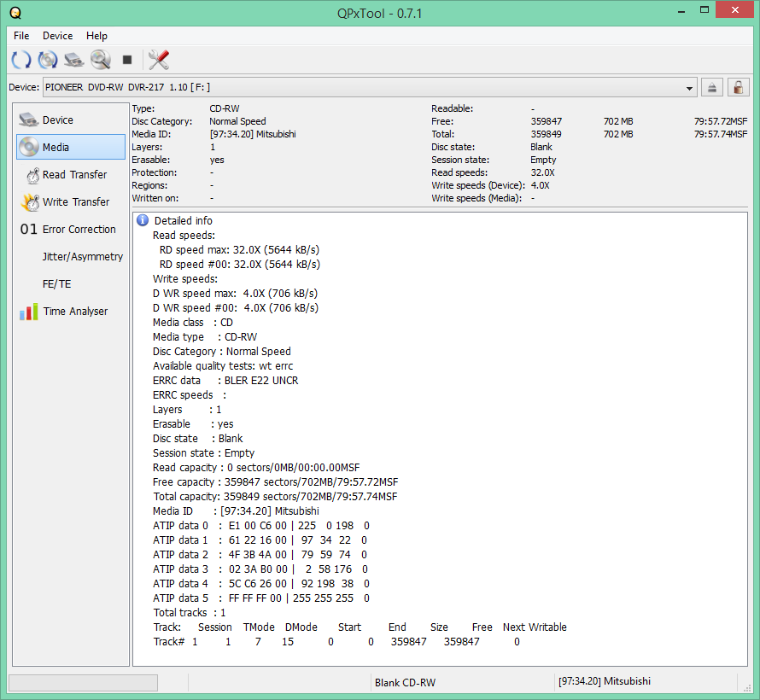Screen dimensions: 760x700
Task: Open the Time Analyser panel
Action: pos(71,312)
